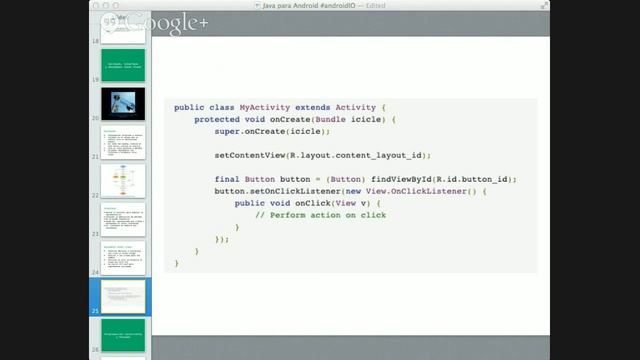
Task: Select slide 19 green title thumbnail
Action: [123, 65]
